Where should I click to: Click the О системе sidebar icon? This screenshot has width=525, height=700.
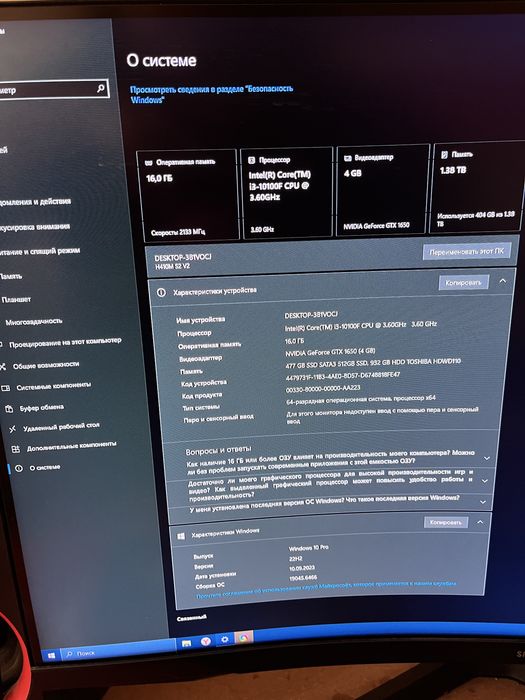pyautogui.click(x=19, y=468)
